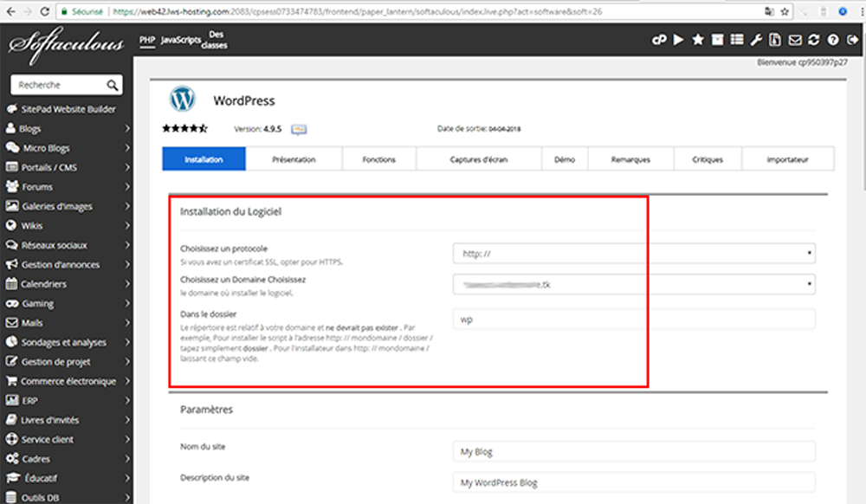The width and height of the screenshot is (866, 504).
Task: Open the domain selection dropdown
Action: [x=634, y=284]
